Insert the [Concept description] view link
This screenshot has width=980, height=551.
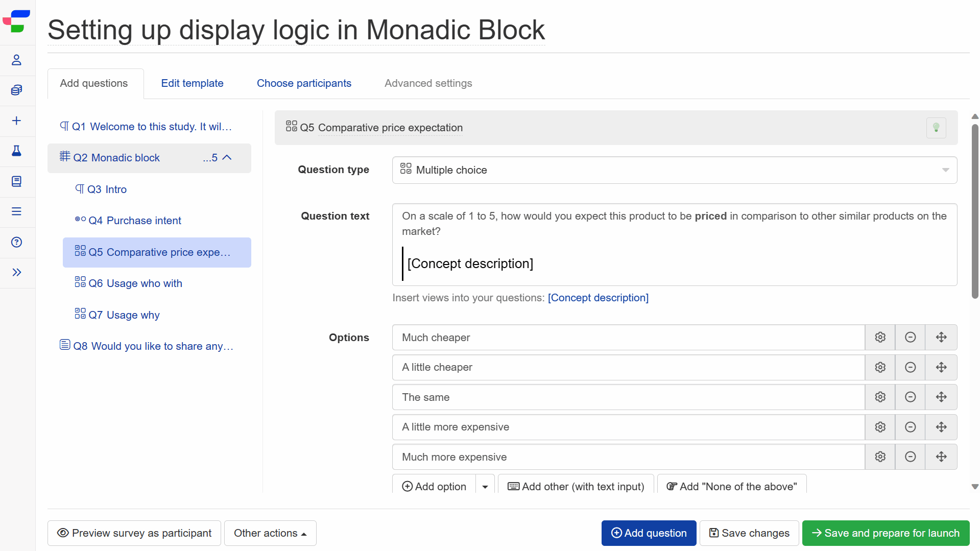(598, 298)
